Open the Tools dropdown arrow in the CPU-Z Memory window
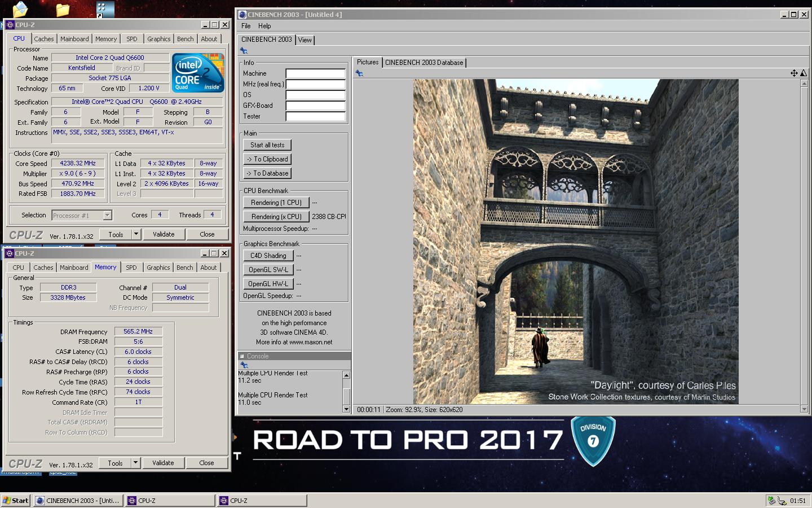 pos(135,463)
